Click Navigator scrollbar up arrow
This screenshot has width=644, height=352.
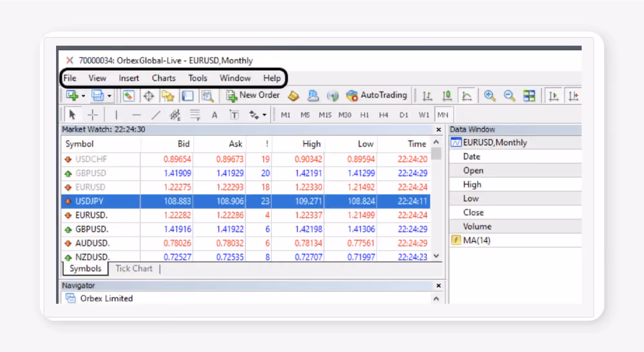tap(436, 299)
